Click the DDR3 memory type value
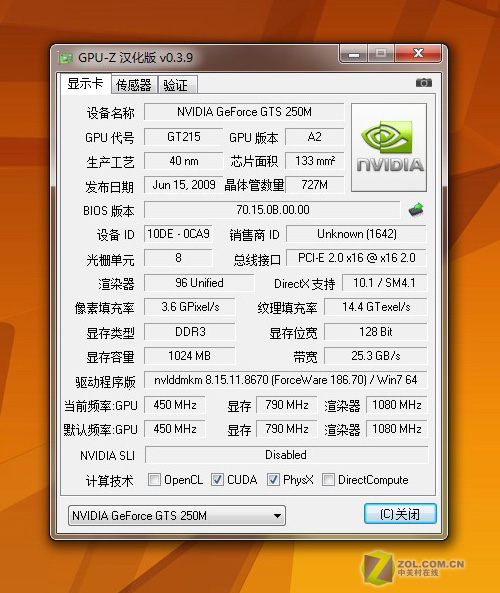The image size is (500, 593). coord(189,332)
